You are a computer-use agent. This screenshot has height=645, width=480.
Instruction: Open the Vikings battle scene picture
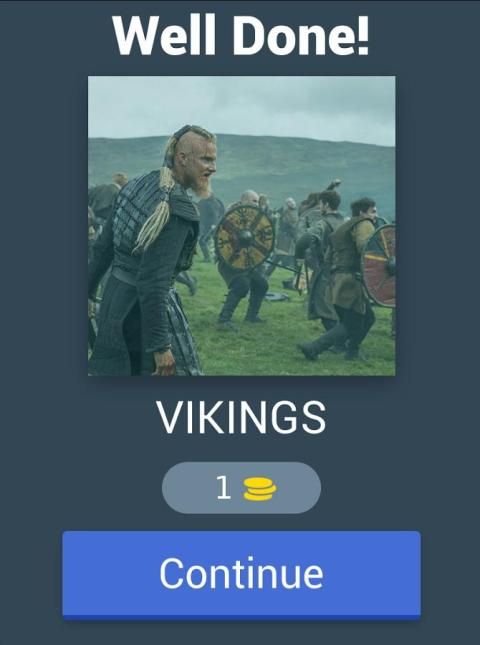coord(242,226)
